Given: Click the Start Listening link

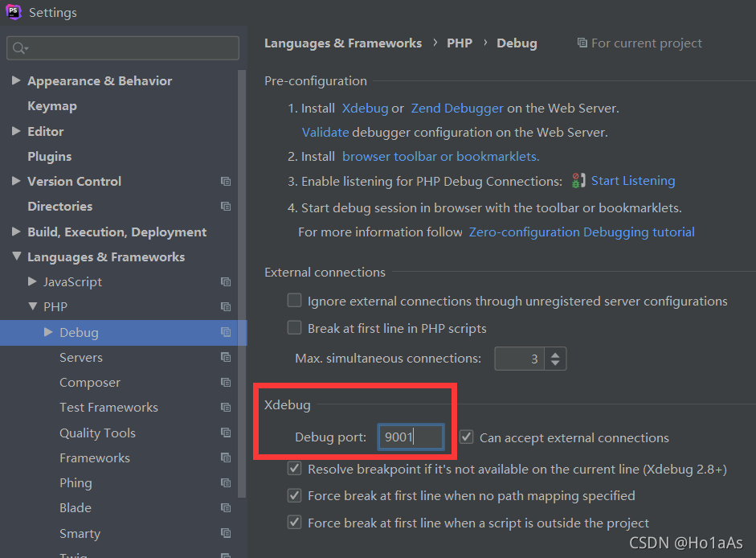Looking at the screenshot, I should 633,181.
